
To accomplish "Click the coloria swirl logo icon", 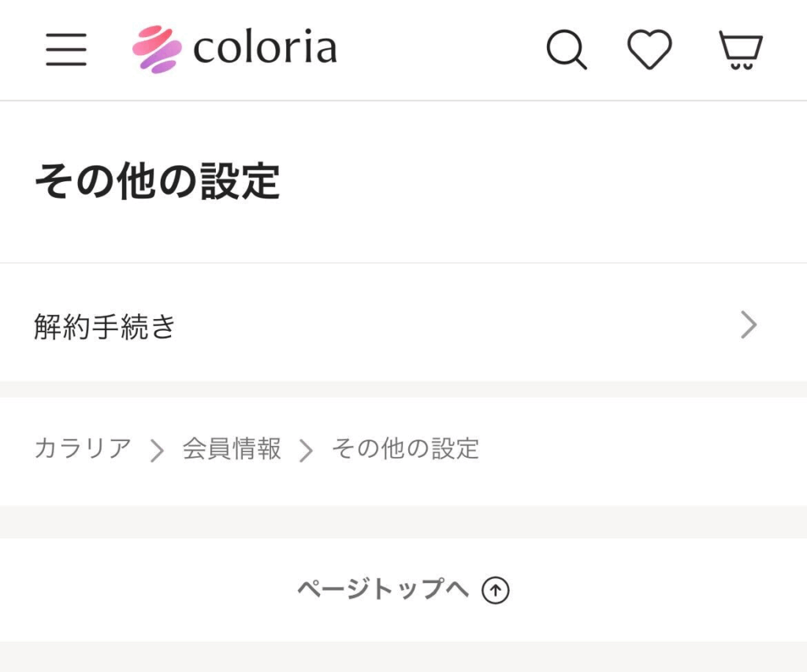I will 157,50.
